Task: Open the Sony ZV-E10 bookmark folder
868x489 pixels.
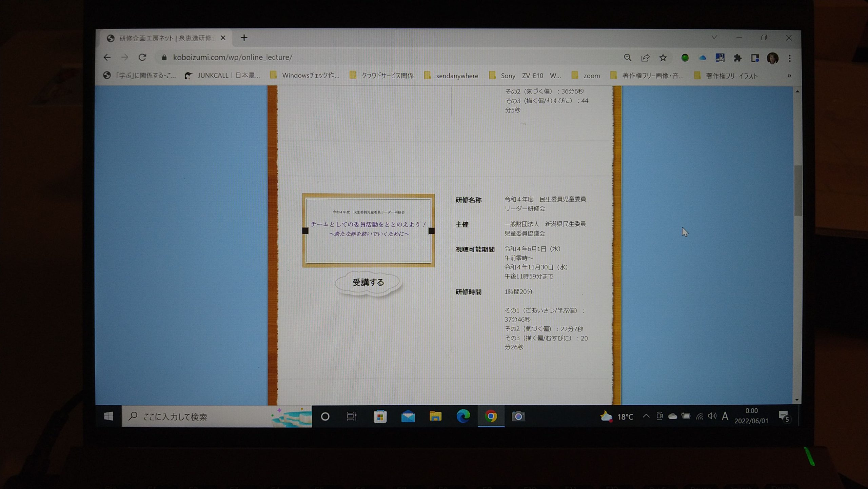Action: [525, 76]
